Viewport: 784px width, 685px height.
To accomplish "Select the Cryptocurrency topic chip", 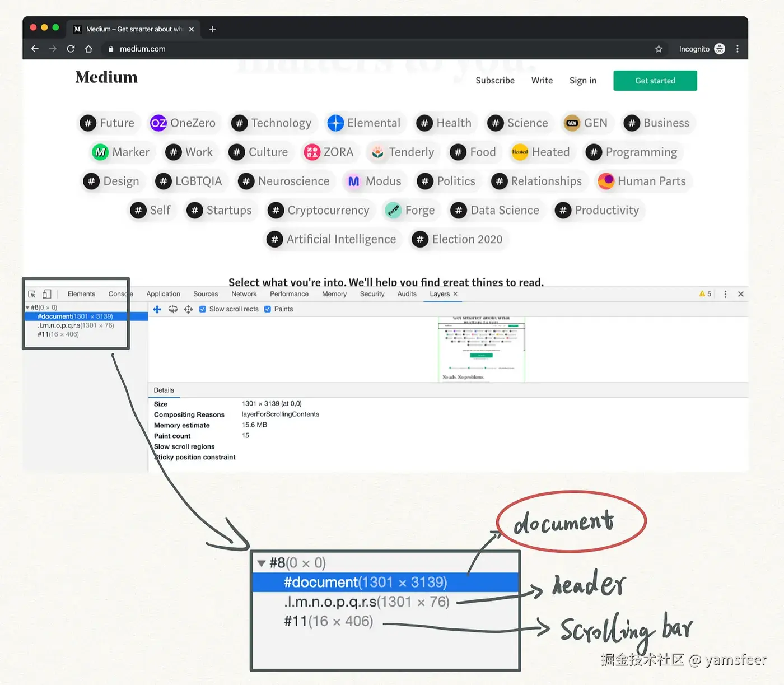I will pos(320,211).
